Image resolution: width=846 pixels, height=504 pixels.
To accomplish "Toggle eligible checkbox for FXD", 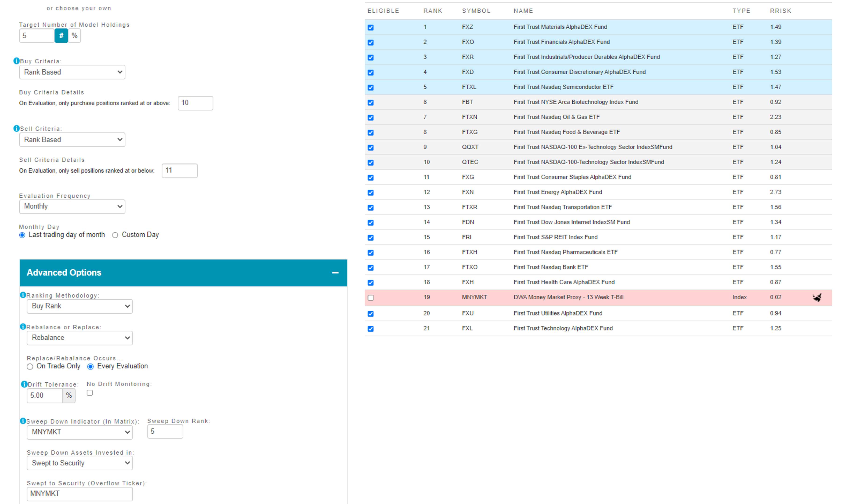I will point(371,73).
